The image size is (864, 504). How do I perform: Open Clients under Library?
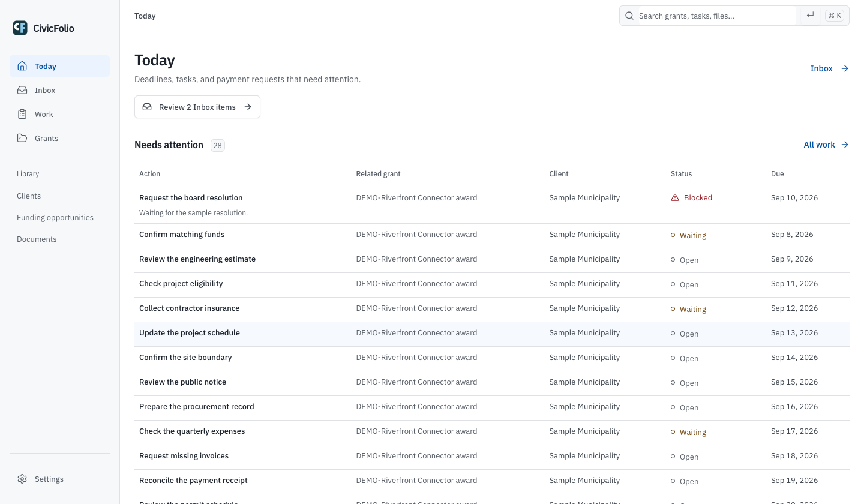click(x=29, y=196)
